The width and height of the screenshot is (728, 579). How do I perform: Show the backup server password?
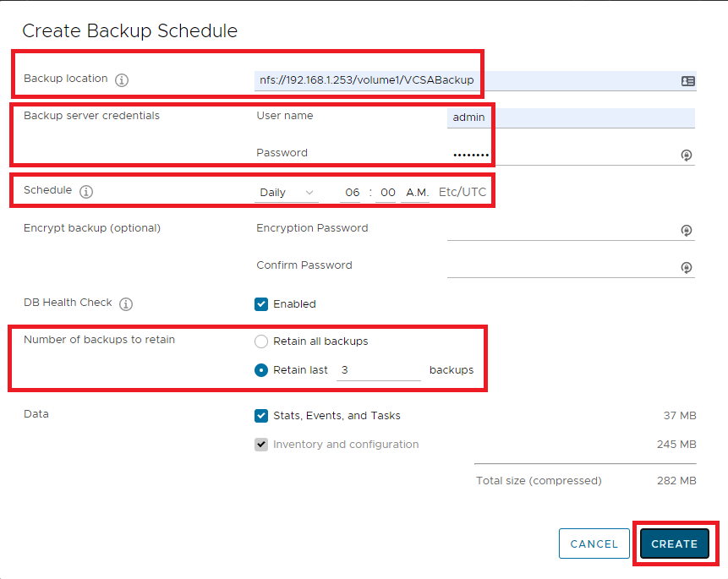[687, 155]
